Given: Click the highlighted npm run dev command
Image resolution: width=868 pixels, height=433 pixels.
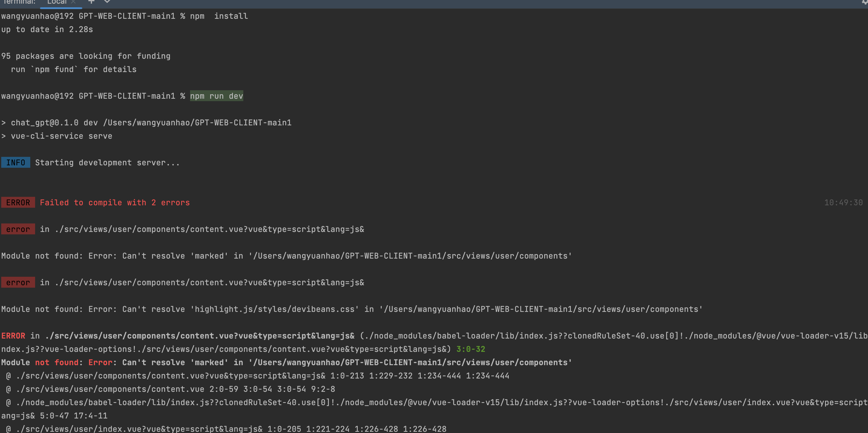Looking at the screenshot, I should pos(216,96).
